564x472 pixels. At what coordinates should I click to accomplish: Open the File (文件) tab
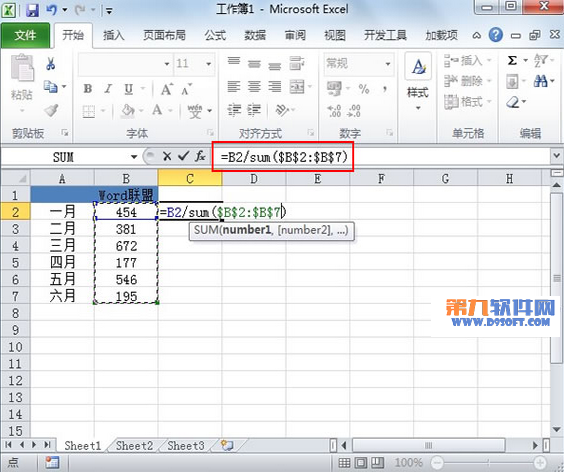(26, 35)
